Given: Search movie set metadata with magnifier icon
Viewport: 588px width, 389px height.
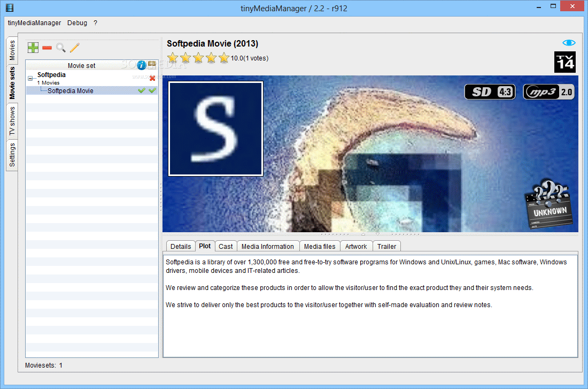Looking at the screenshot, I should pyautogui.click(x=61, y=48).
